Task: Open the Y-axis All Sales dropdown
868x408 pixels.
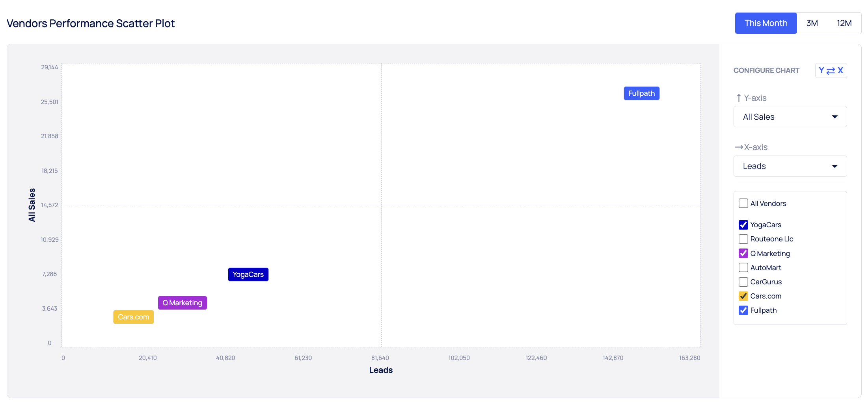Action: pyautogui.click(x=790, y=117)
